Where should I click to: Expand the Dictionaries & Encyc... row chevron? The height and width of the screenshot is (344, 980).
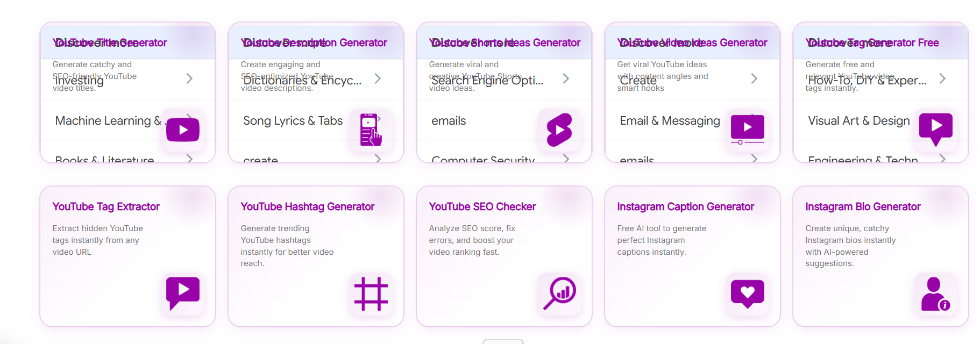[378, 78]
